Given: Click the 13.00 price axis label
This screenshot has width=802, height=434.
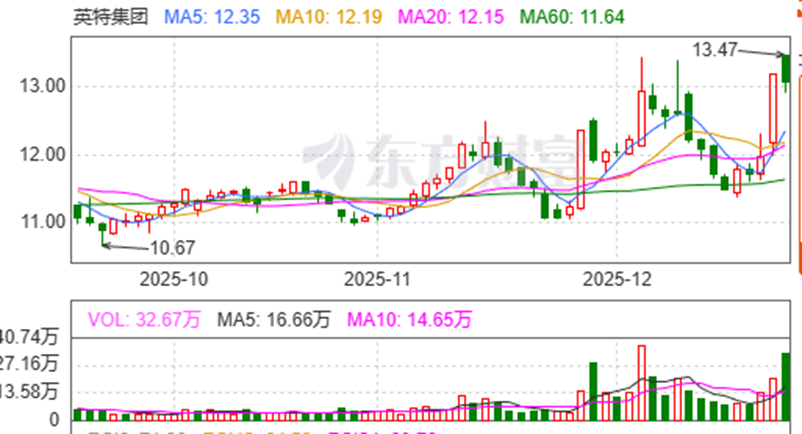Looking at the screenshot, I should pyautogui.click(x=43, y=86).
